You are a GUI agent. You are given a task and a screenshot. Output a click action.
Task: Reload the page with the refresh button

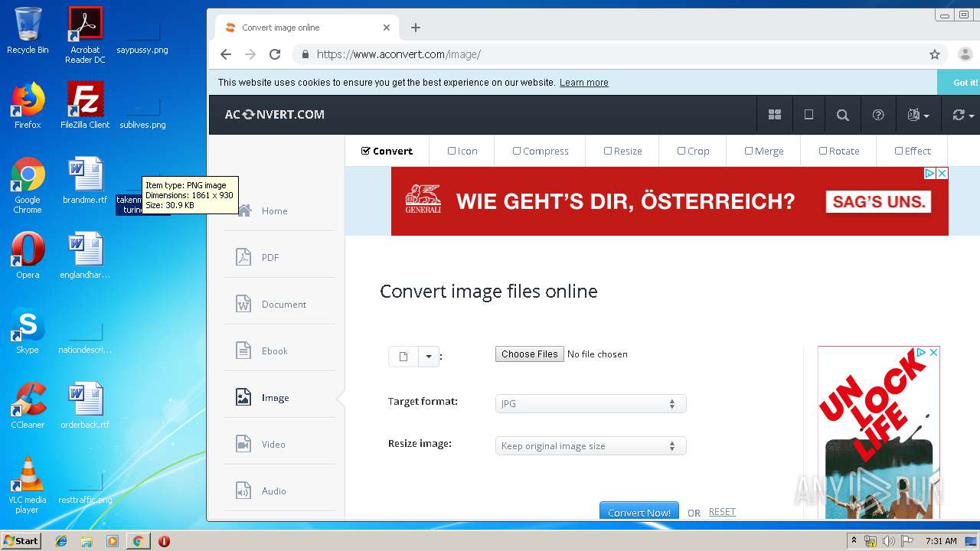(x=275, y=54)
